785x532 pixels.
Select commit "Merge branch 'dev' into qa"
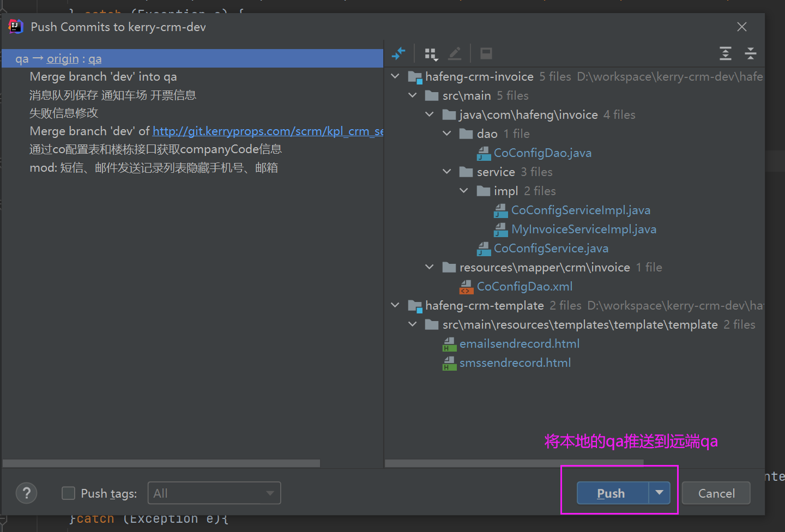(x=104, y=77)
